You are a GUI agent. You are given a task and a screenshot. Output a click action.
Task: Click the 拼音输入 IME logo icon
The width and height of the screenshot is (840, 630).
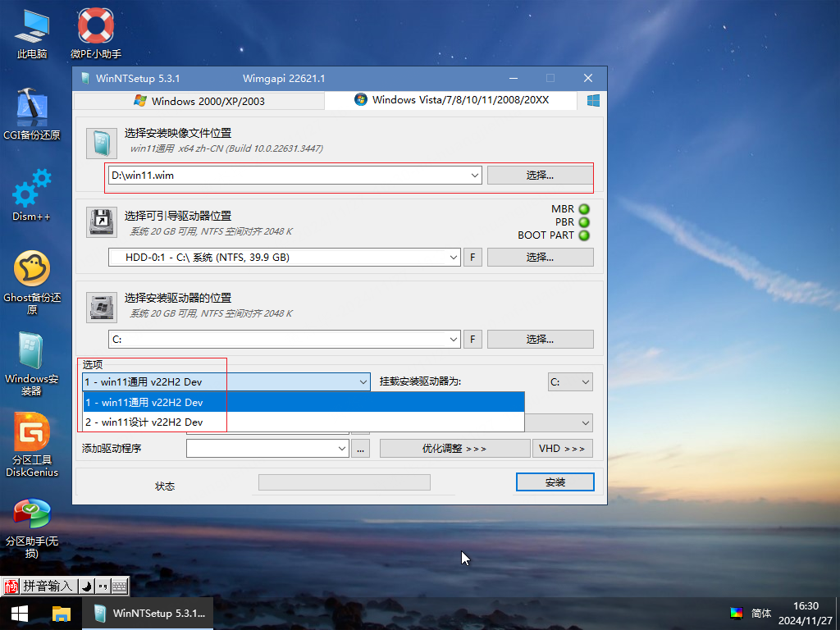point(11,586)
